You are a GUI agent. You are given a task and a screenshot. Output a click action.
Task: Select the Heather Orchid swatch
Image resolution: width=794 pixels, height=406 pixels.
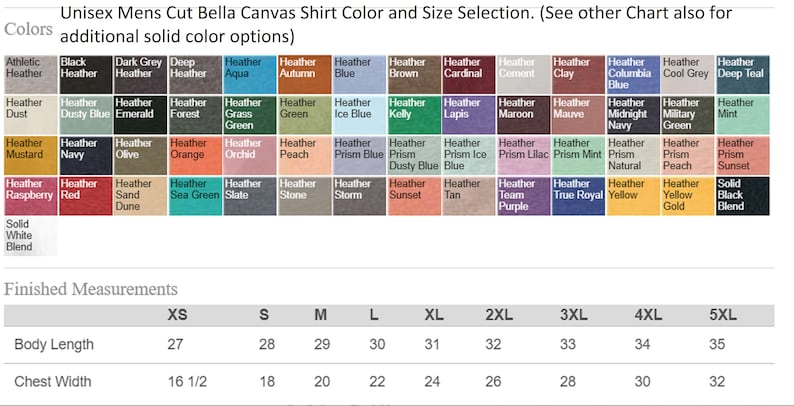250,155
